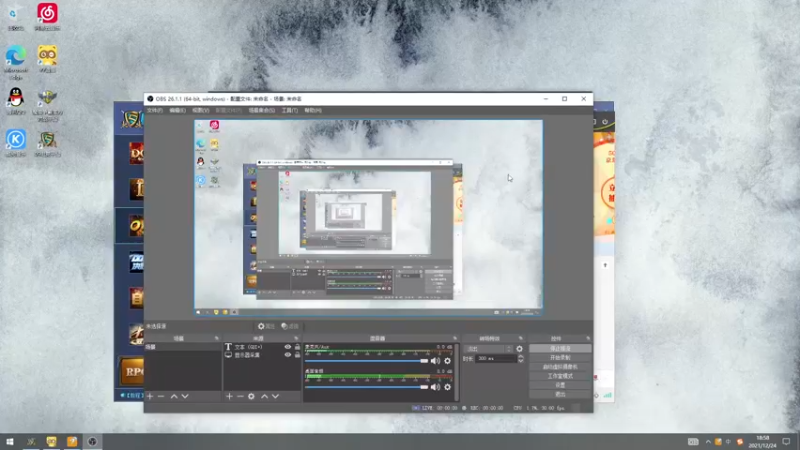Click the OBS icon in the taskbar
Image resolution: width=800 pixels, height=450 pixels.
tap(92, 441)
